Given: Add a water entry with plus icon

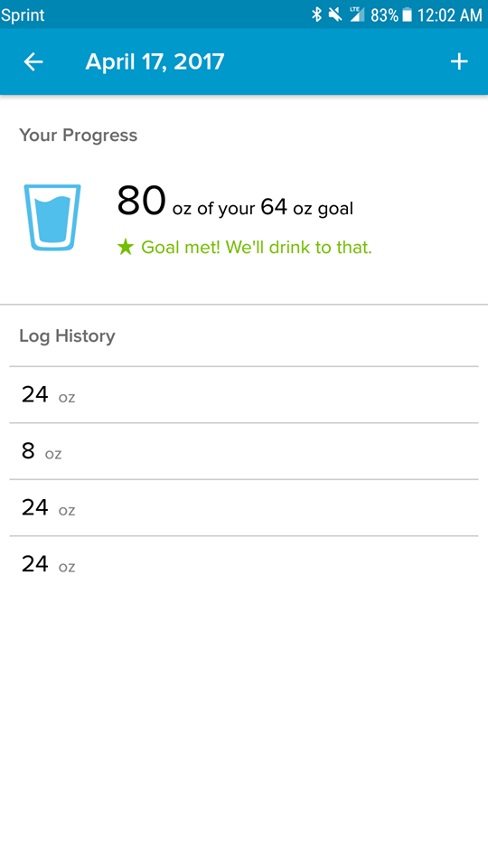Looking at the screenshot, I should (459, 62).
